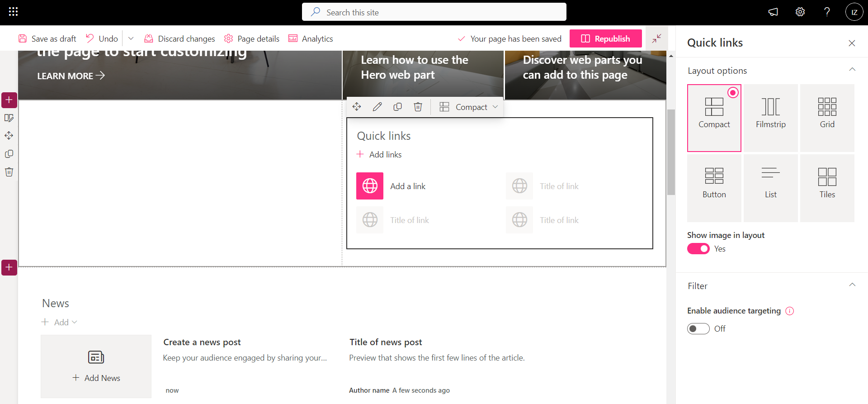This screenshot has width=868, height=404.
Task: Turn off Show image in layout toggle
Action: 698,249
